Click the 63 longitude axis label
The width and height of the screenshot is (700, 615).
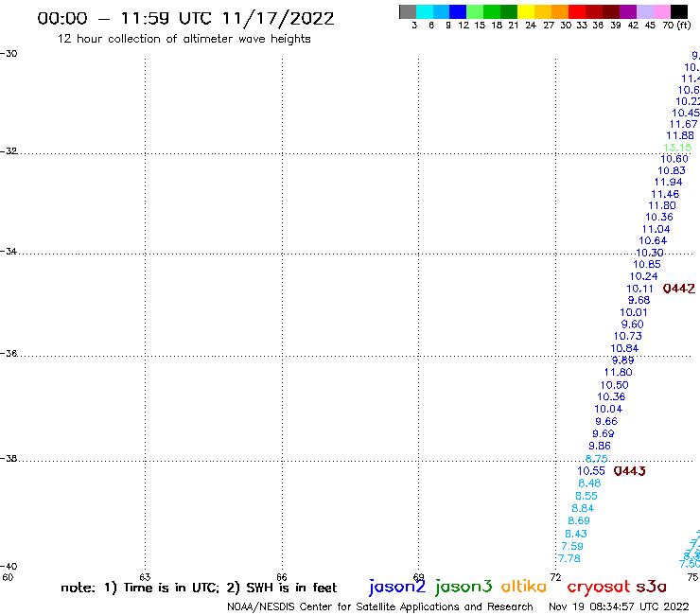[145, 577]
